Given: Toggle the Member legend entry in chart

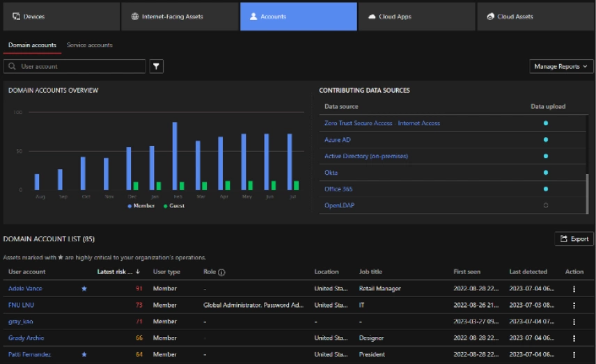Looking at the screenshot, I should tap(141, 205).
